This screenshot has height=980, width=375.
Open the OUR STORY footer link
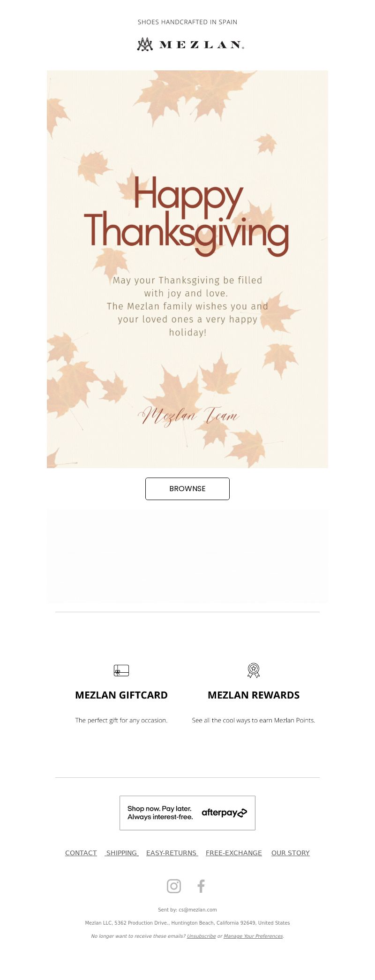(x=291, y=853)
